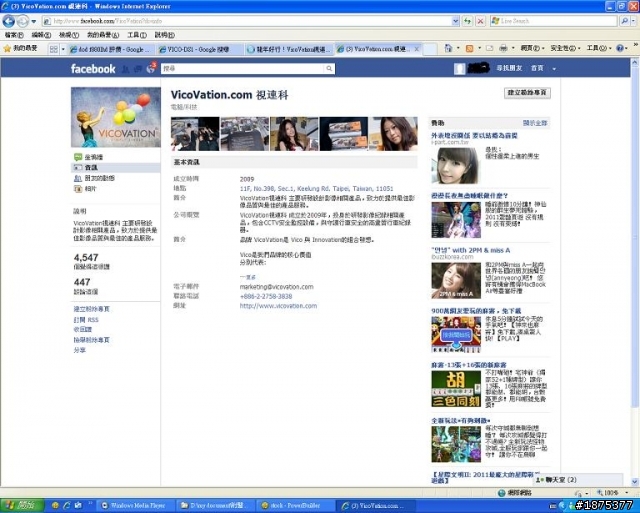Switch to PowerBuilder window in taskbar
Viewport: 640px width, 513px height.
(296, 505)
